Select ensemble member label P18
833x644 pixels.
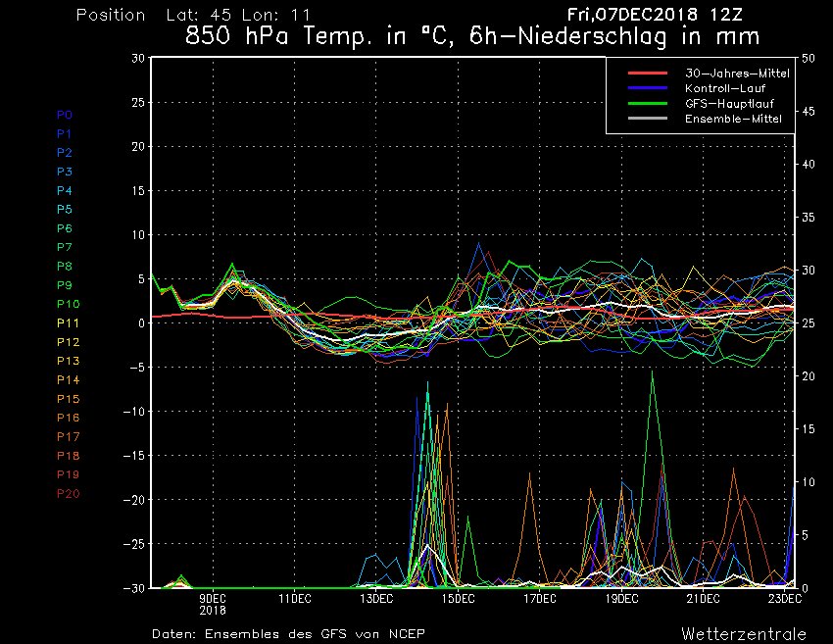(x=68, y=456)
